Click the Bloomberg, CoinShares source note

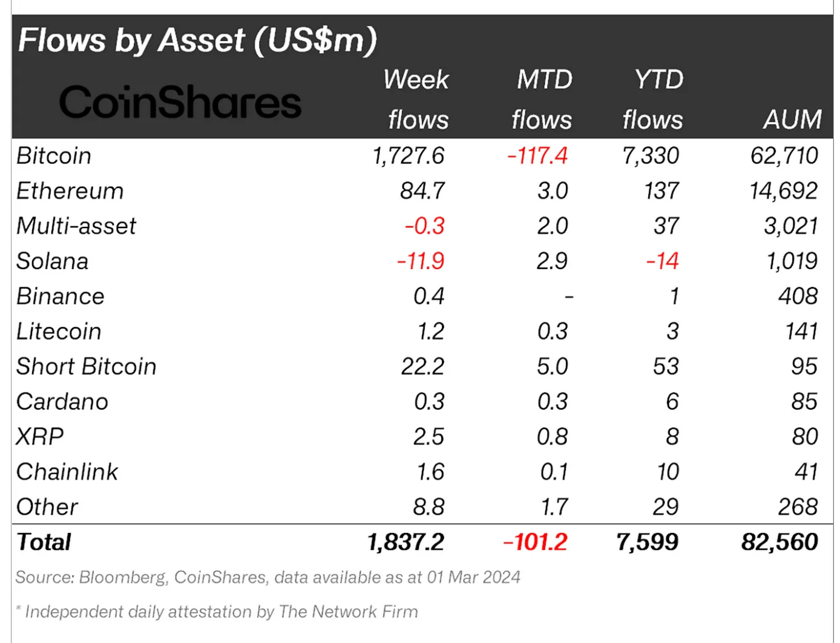[x=268, y=577]
